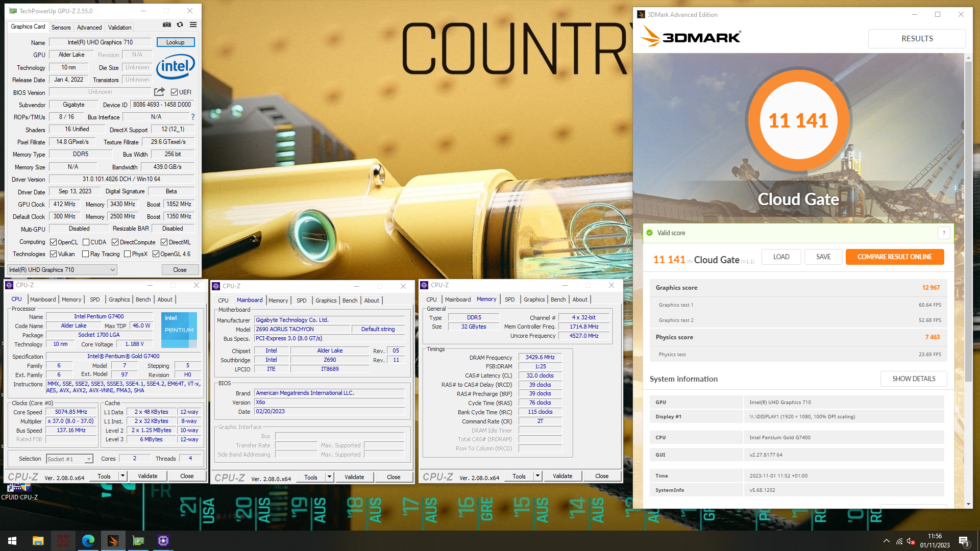Click the 3DMark vertical scrollbar
The width and height of the screenshot is (980, 551).
click(968, 222)
